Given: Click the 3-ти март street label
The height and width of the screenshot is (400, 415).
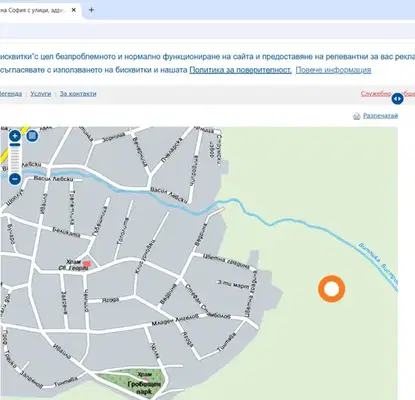Looking at the screenshot, I should point(233,284).
